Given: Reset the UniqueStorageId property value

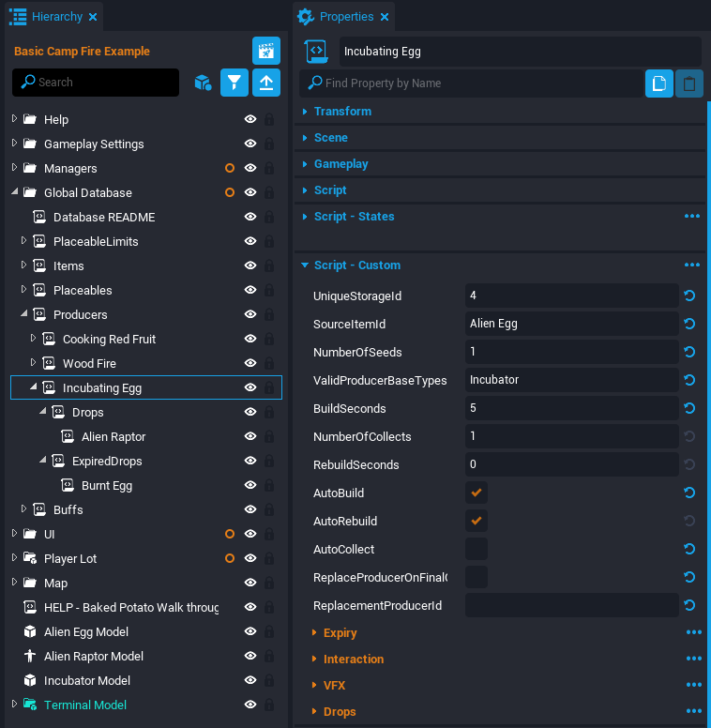Looking at the screenshot, I should 690,296.
